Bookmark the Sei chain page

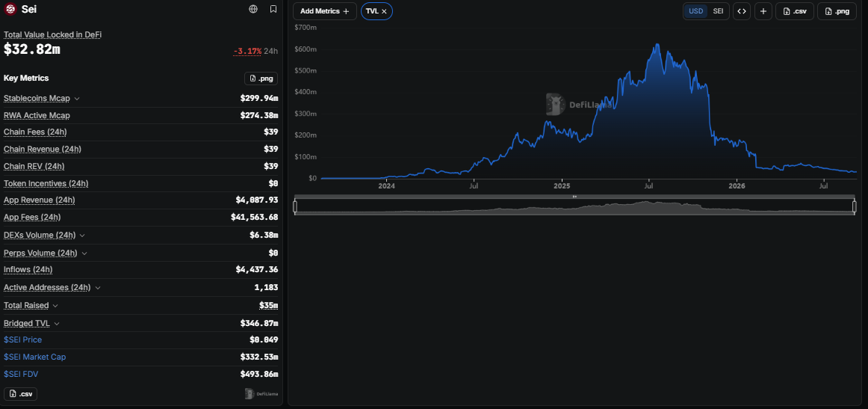tap(273, 9)
